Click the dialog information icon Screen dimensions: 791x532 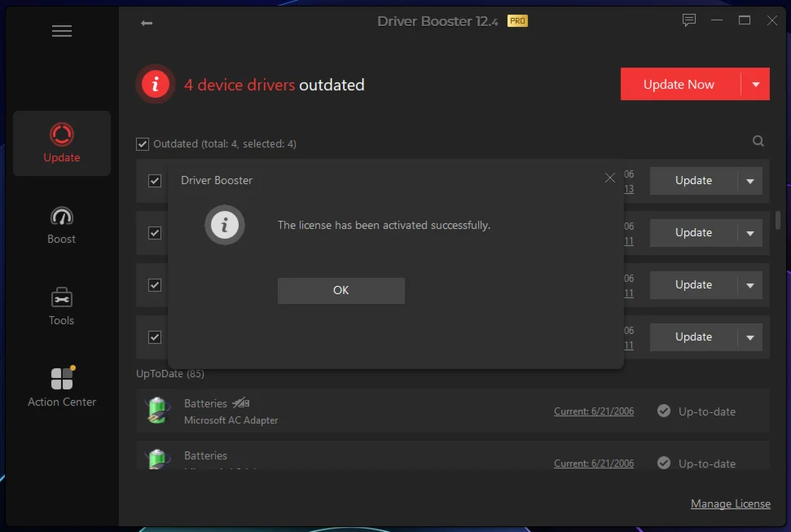(224, 225)
